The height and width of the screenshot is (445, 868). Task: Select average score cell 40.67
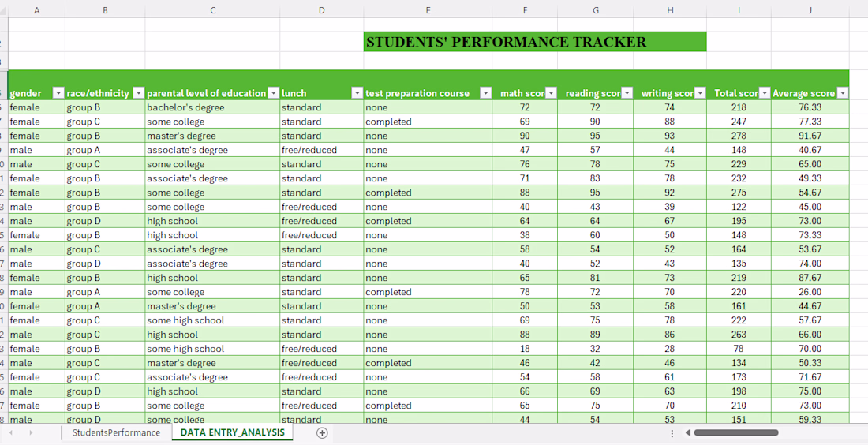coord(810,150)
